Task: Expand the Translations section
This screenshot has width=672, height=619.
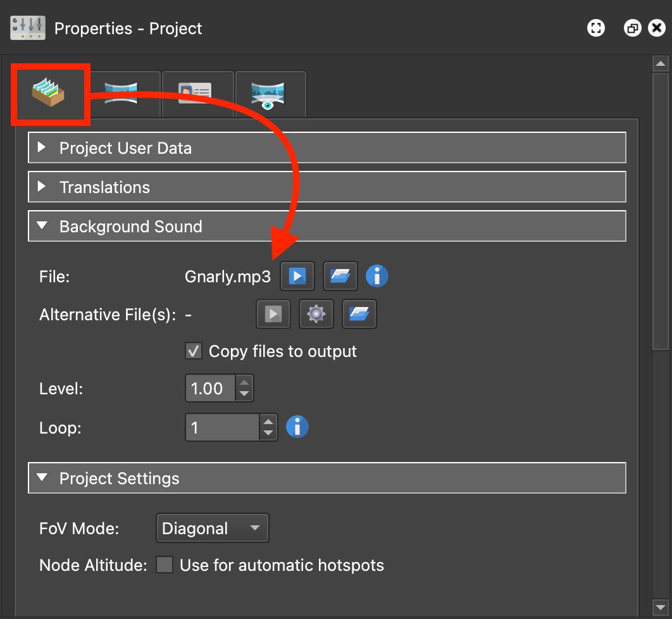Action: (x=42, y=187)
